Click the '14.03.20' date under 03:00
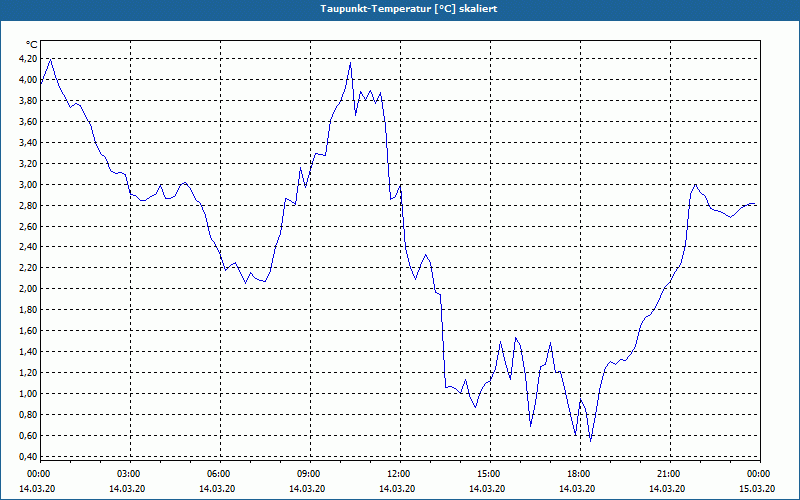The height and width of the screenshot is (500, 800). pos(127,488)
